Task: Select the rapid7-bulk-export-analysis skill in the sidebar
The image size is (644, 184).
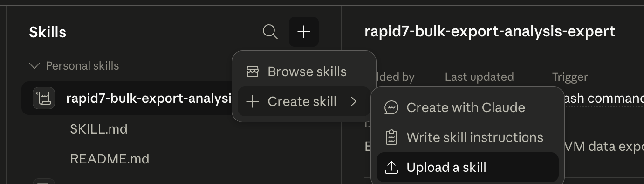Action: 127,98
